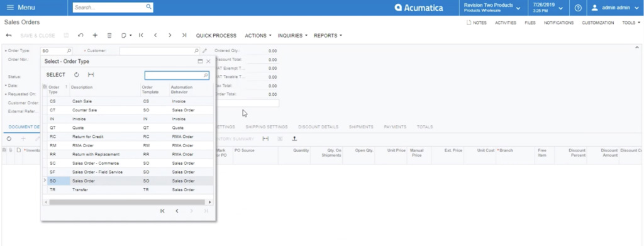
Task: Open Activities link
Action: pyautogui.click(x=506, y=23)
